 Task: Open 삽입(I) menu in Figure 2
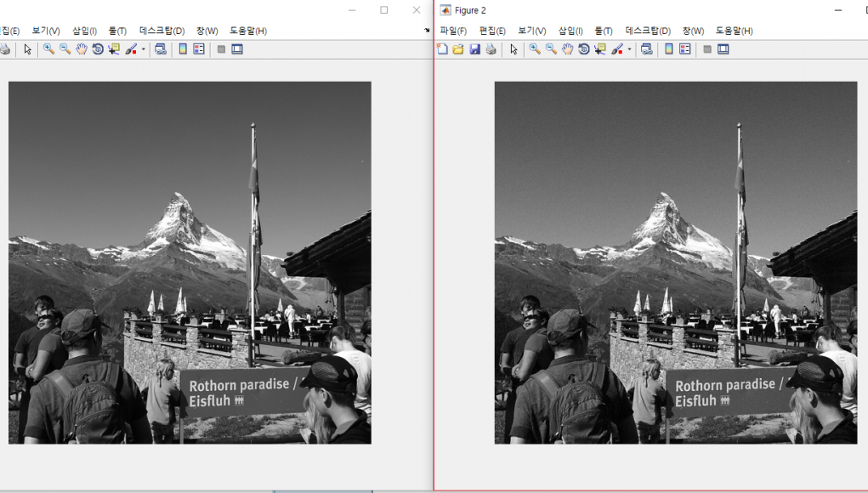point(570,31)
